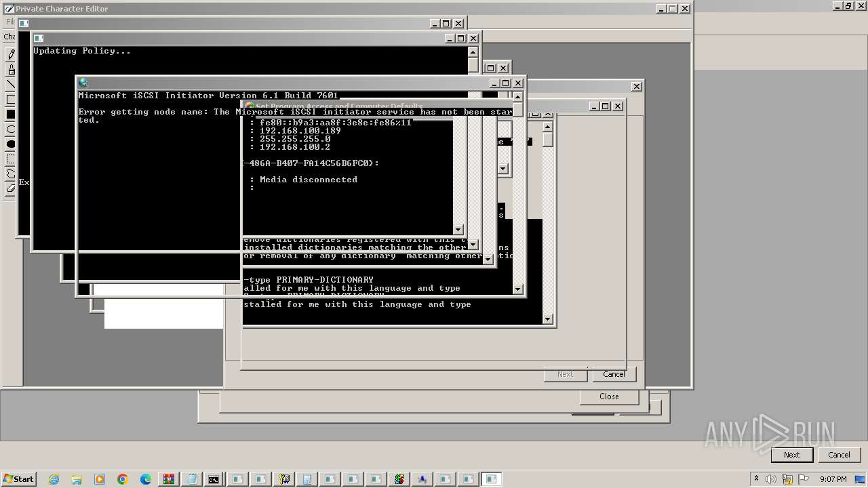Viewport: 868px width, 488px height.
Task: Switch to the calculator taskbar button
Action: pos(307,479)
